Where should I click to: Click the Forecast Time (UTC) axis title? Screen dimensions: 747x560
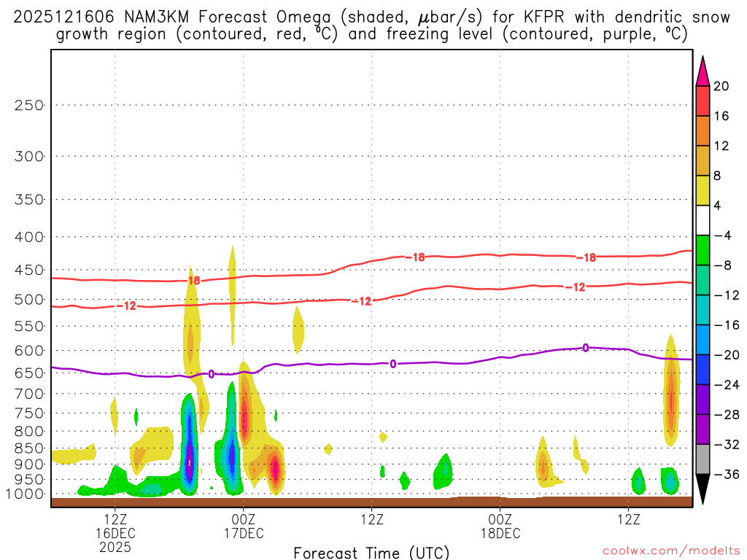pos(371,553)
